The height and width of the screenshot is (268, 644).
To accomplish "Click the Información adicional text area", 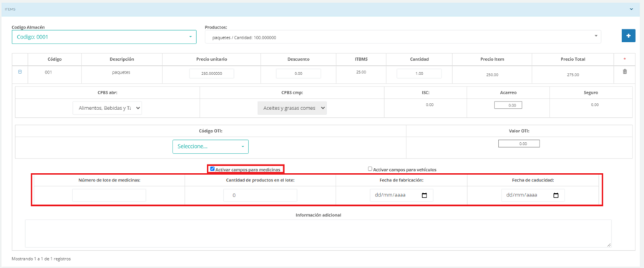I will tap(318, 234).
